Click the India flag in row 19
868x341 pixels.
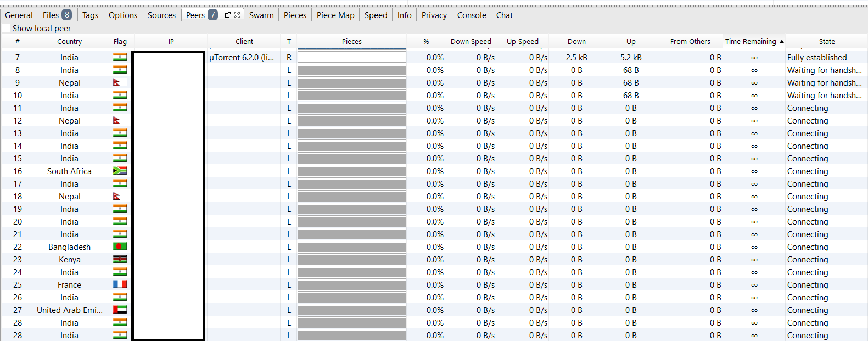tap(120, 209)
